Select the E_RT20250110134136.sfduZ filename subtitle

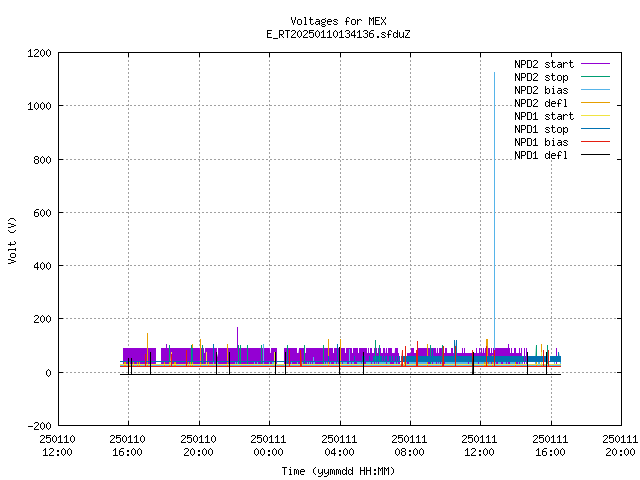[x=338, y=34]
